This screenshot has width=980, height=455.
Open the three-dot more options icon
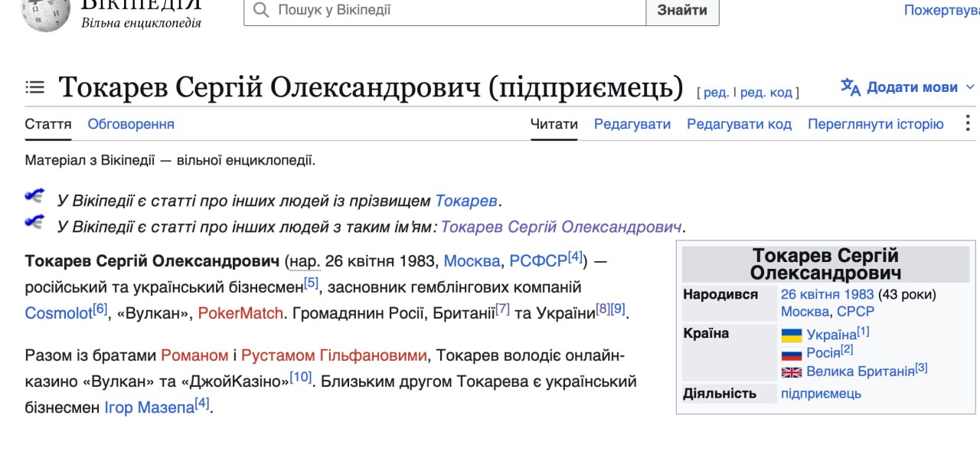967,123
